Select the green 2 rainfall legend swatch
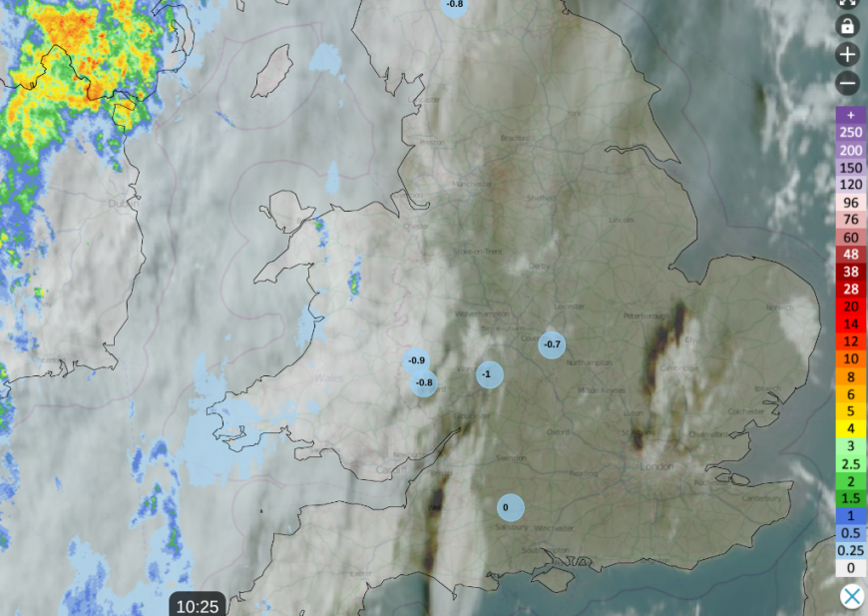This screenshot has width=868, height=616. (851, 481)
